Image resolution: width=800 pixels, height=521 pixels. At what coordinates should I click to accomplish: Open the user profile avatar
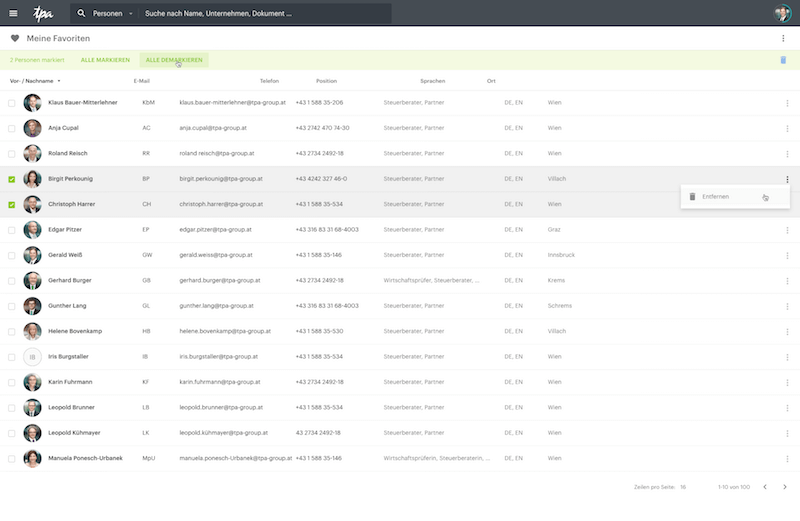(783, 13)
